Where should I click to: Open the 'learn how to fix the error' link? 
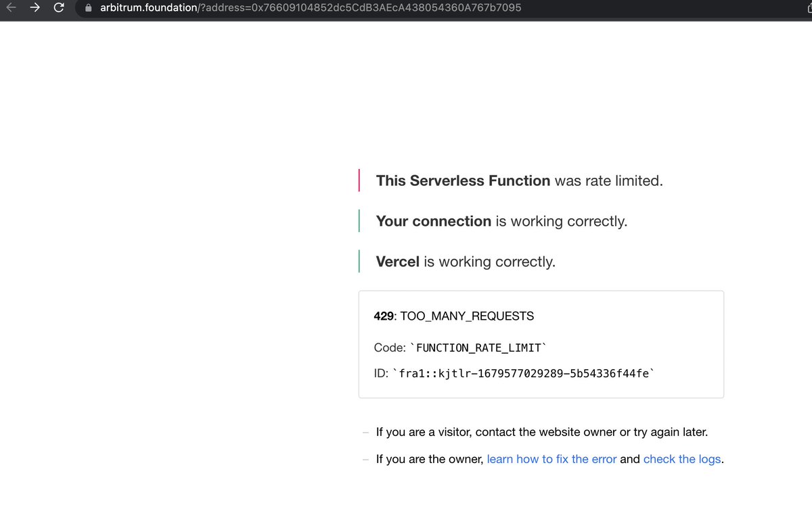[551, 459]
